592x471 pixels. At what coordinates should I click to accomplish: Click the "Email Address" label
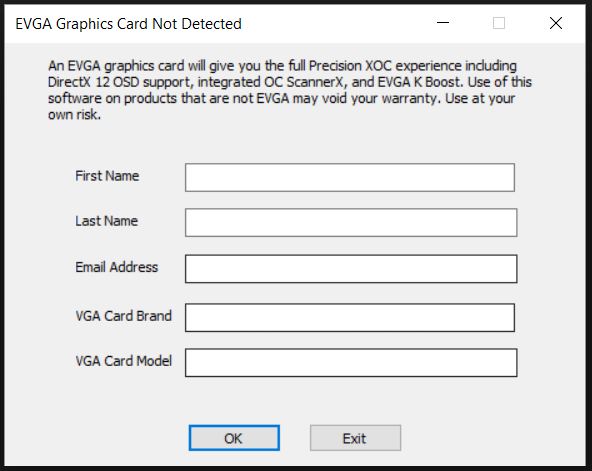point(117,267)
